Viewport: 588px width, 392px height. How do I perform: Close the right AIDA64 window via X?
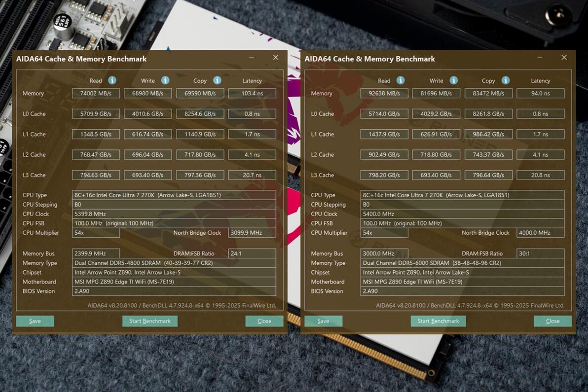coord(564,57)
